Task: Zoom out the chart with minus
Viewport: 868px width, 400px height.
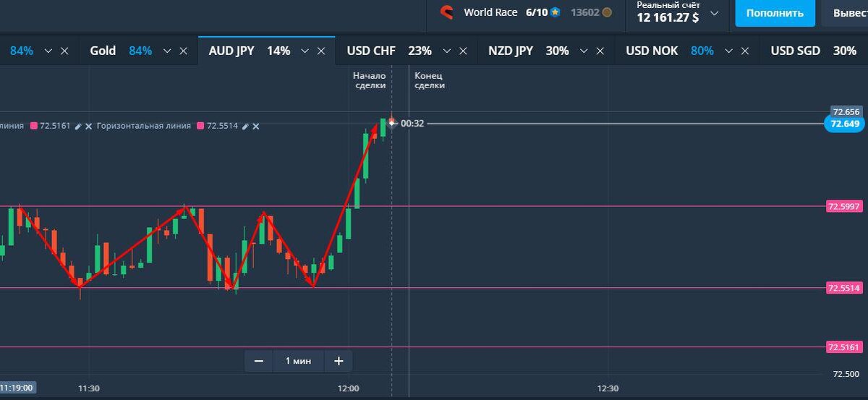Action: (259, 360)
